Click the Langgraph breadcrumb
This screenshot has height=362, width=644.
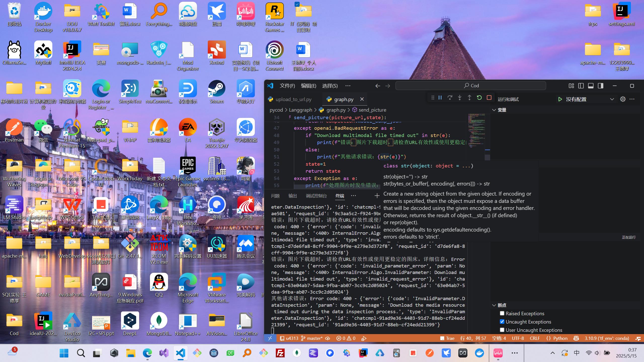click(300, 110)
